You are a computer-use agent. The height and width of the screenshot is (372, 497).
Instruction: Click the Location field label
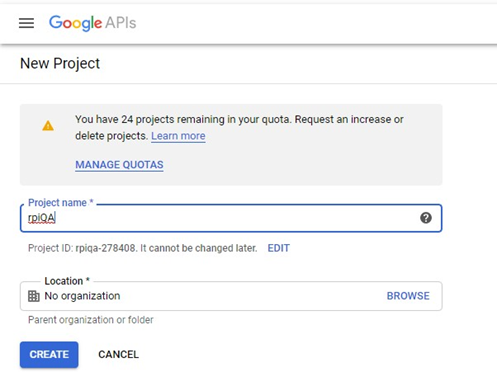point(67,281)
